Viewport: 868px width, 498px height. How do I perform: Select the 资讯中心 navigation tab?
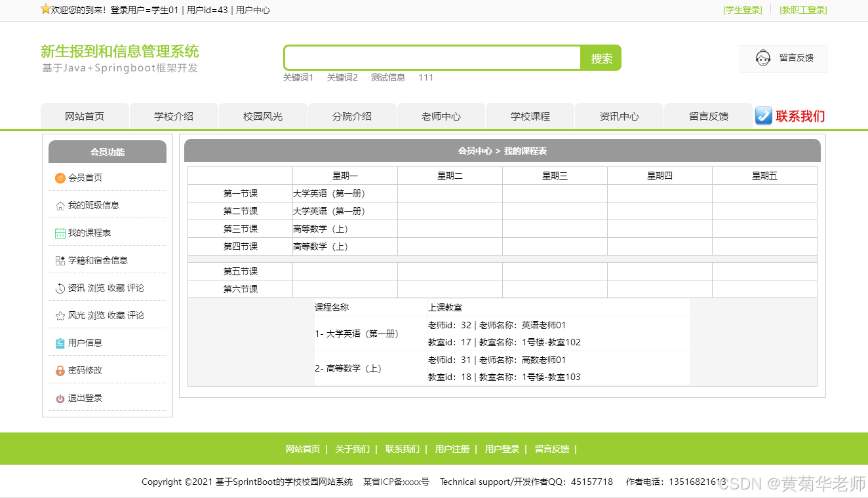619,115
